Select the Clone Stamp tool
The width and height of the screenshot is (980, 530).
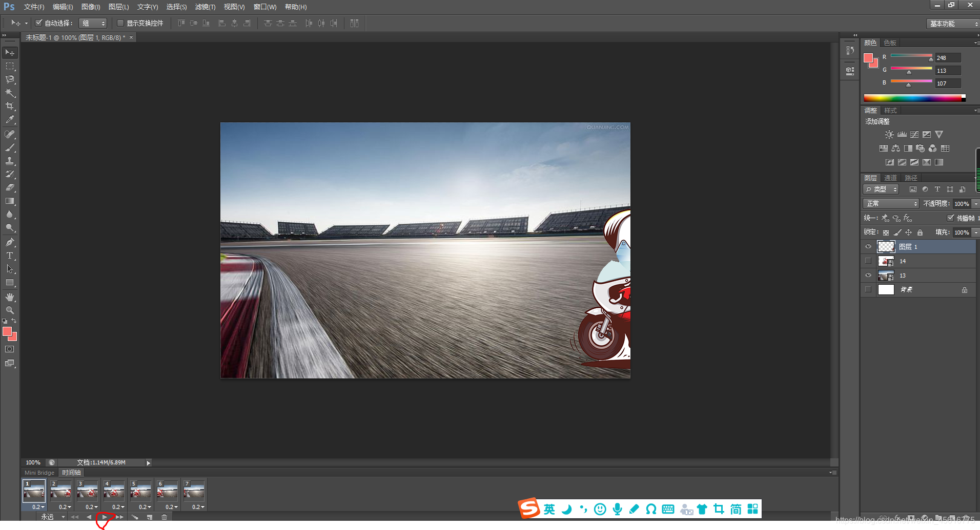[10, 161]
